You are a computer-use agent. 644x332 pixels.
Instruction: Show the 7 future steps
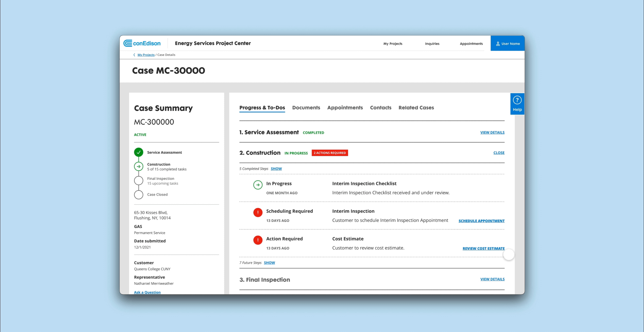pos(269,263)
